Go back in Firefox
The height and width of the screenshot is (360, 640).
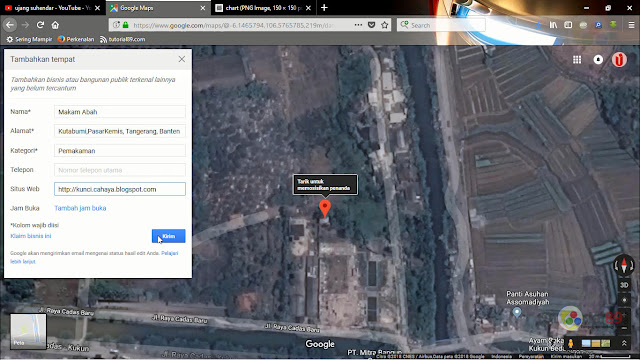(10, 25)
